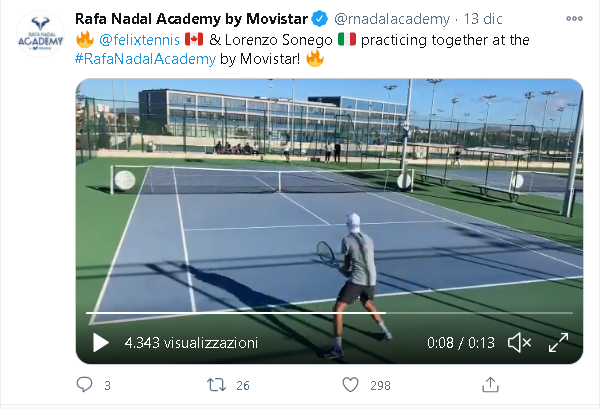Open the @rnadalacademy handle
The image size is (602, 409).
[392, 19]
